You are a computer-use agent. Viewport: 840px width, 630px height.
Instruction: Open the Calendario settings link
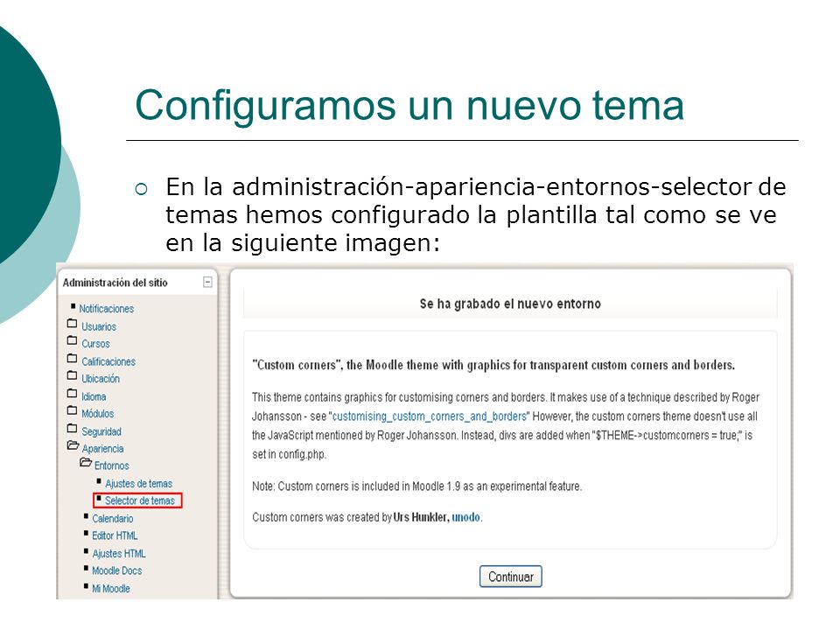113,518
